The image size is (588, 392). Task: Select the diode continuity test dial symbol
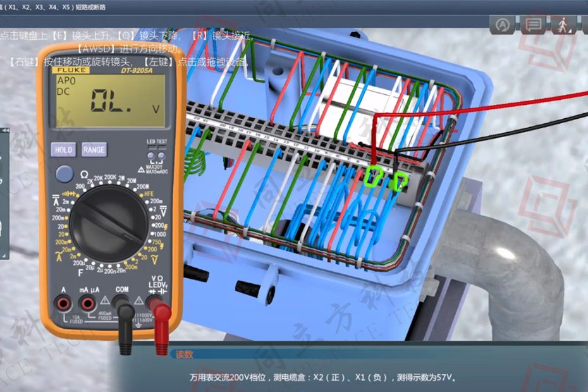pyautogui.click(x=68, y=193)
